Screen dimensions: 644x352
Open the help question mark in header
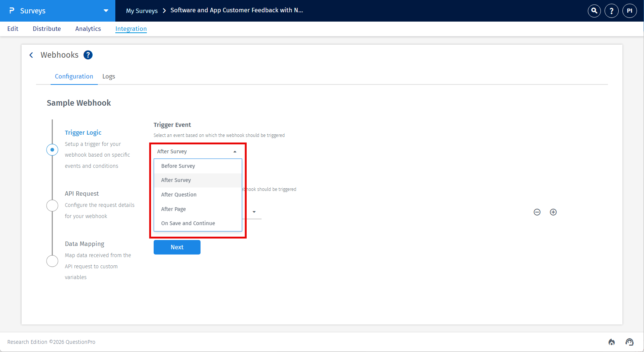(612, 11)
